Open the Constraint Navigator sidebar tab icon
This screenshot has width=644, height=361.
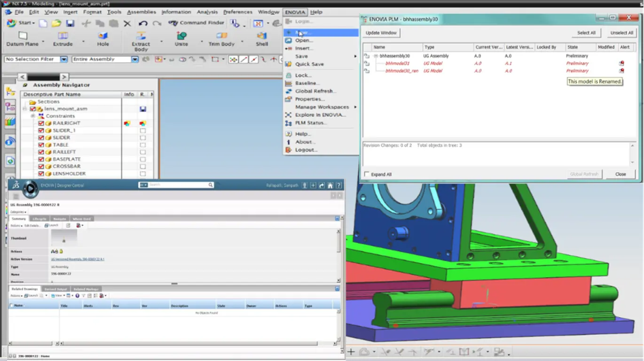click(10, 108)
